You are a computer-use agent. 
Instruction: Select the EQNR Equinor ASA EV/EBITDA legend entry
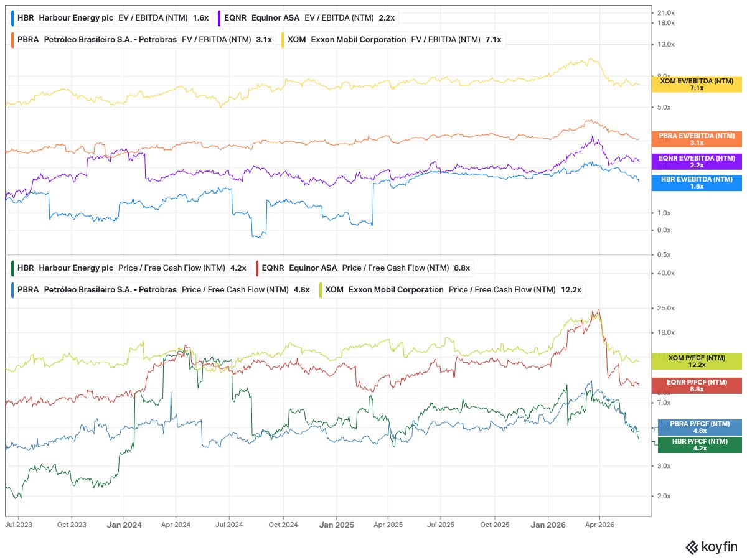point(308,18)
